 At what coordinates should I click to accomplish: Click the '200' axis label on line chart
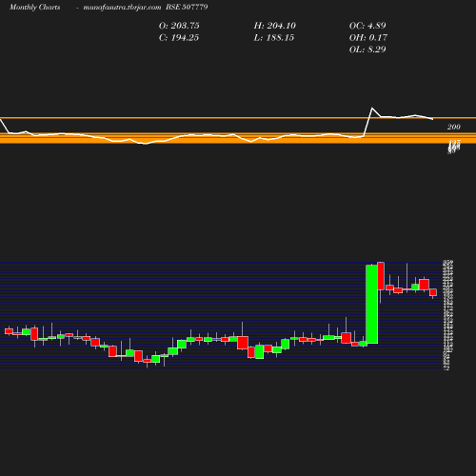454,127
